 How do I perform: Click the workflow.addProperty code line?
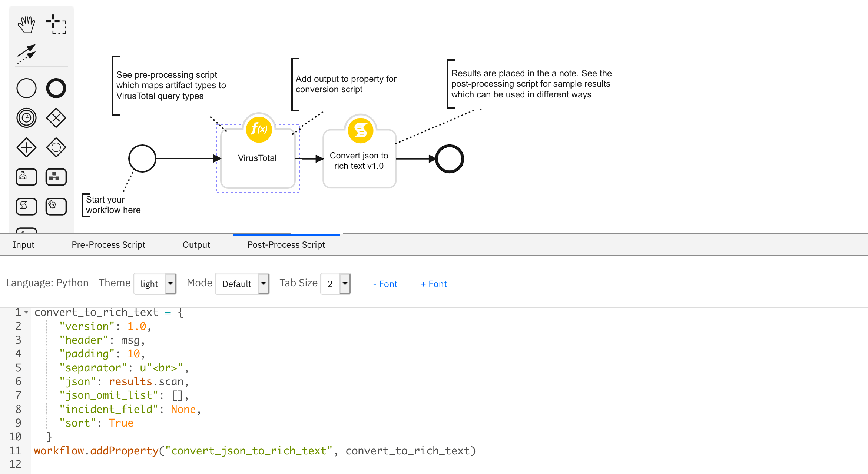point(255,451)
